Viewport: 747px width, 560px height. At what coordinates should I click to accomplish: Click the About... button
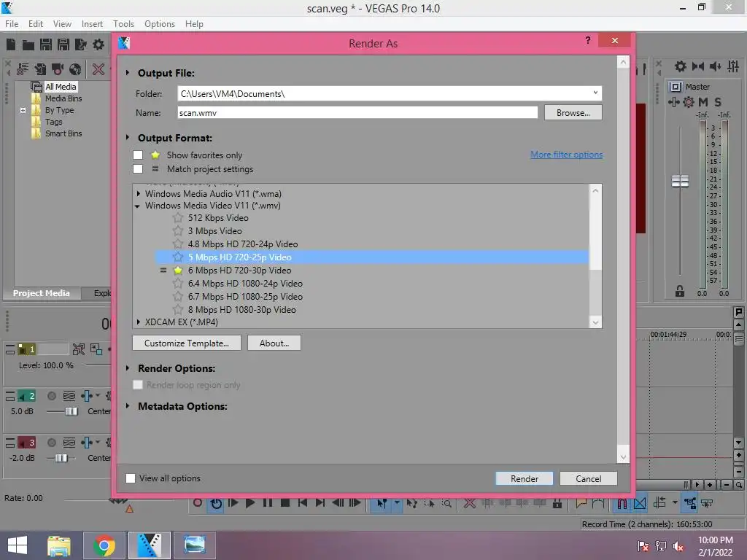click(274, 343)
